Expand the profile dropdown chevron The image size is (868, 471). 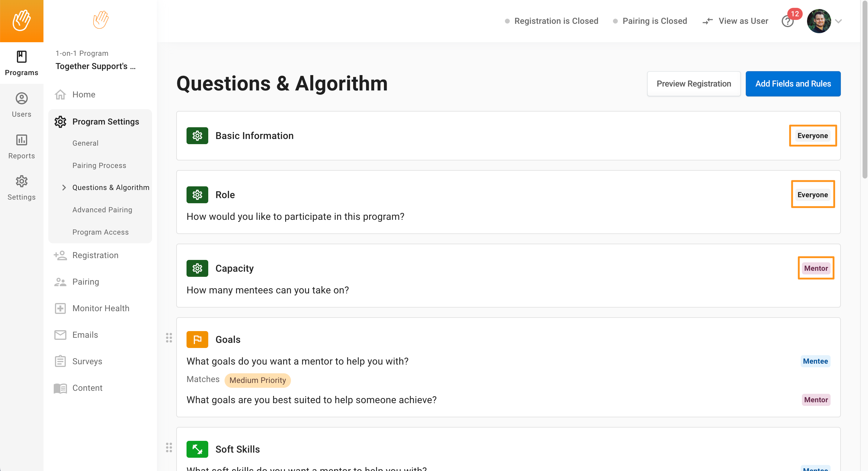839,21
